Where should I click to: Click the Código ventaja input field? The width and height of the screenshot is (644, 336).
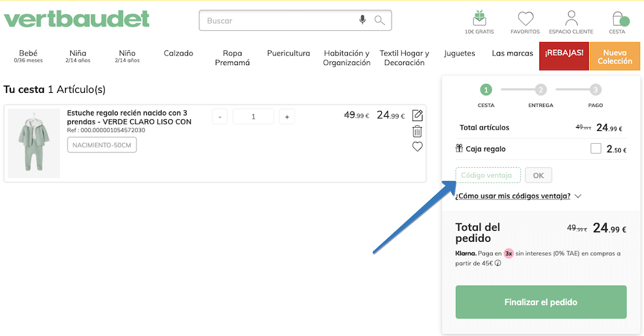[488, 175]
